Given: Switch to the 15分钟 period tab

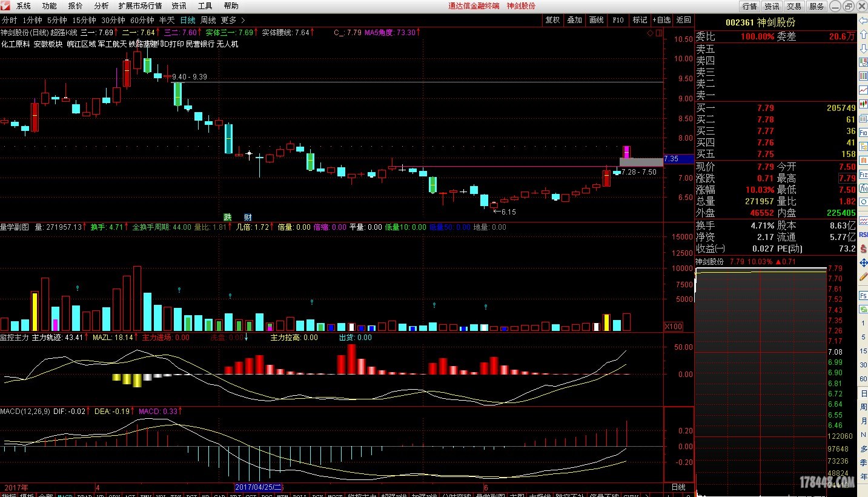Looking at the screenshot, I should point(84,20).
